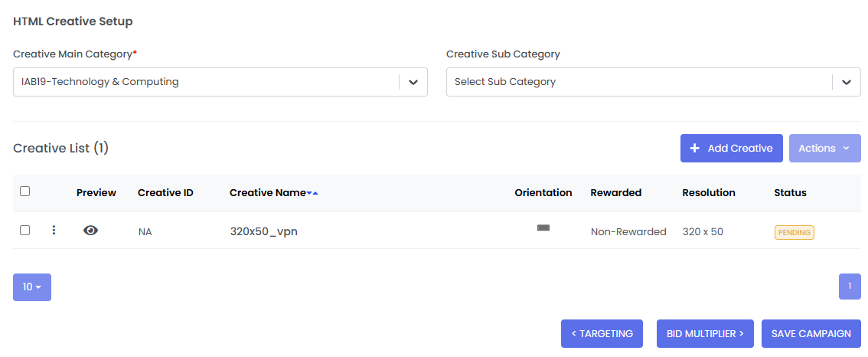Image resolution: width=868 pixels, height=357 pixels.
Task: Tick the select-all checkbox in table header
Action: (25, 192)
